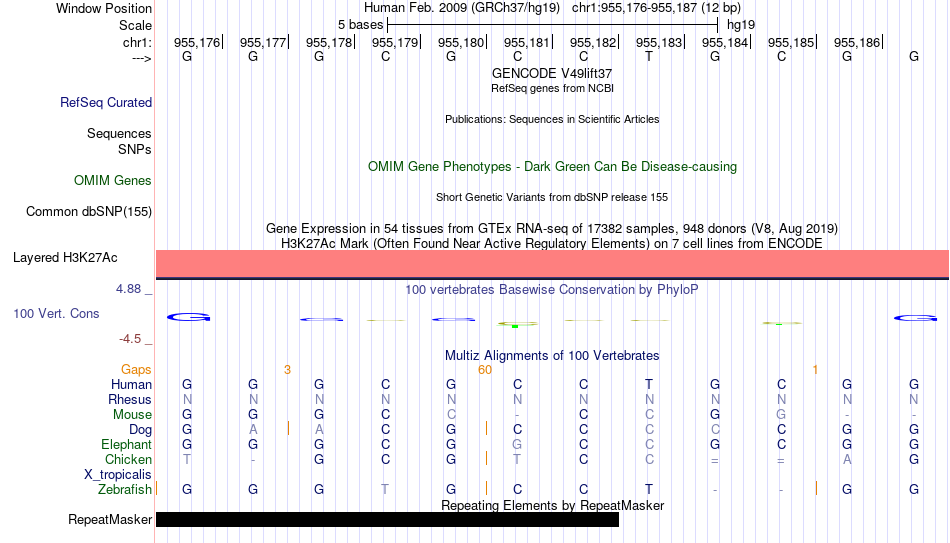Click the hg19 label beside the scale bar
The image size is (950, 543).
pos(741,25)
